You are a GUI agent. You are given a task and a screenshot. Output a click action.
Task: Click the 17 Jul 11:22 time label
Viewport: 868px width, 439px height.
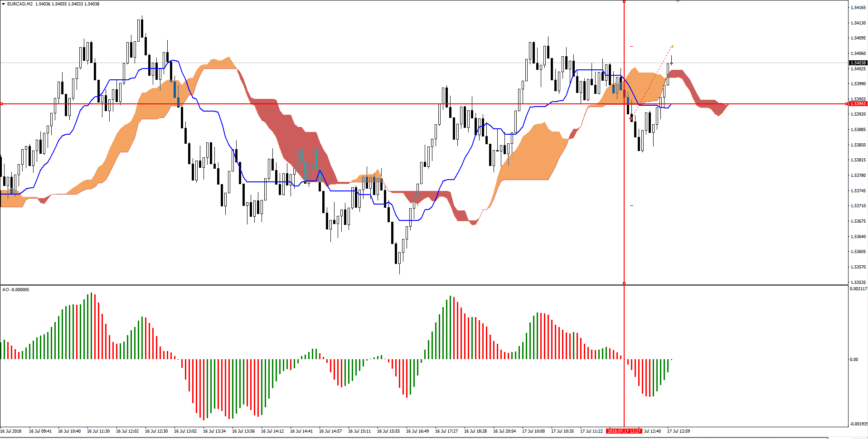592,431
